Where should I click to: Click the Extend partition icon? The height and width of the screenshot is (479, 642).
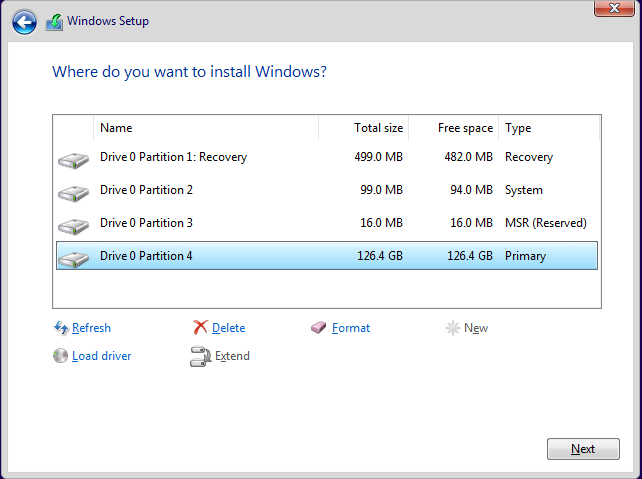point(200,356)
